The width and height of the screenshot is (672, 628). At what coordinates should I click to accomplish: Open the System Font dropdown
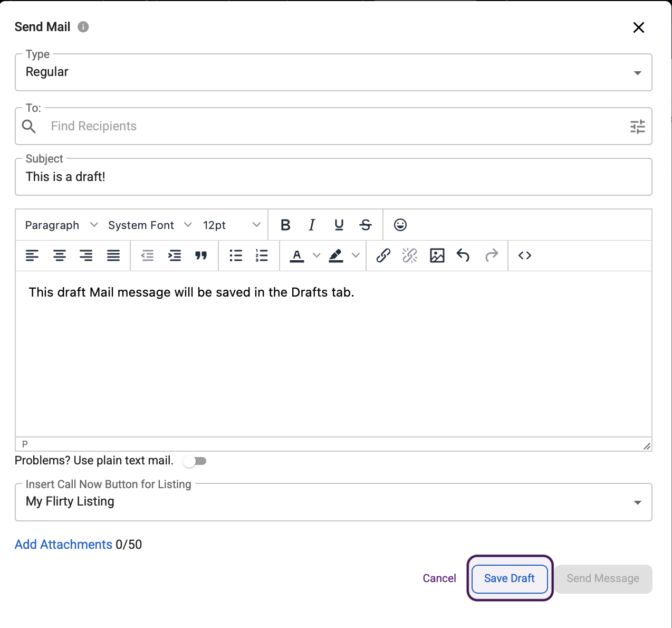(149, 225)
